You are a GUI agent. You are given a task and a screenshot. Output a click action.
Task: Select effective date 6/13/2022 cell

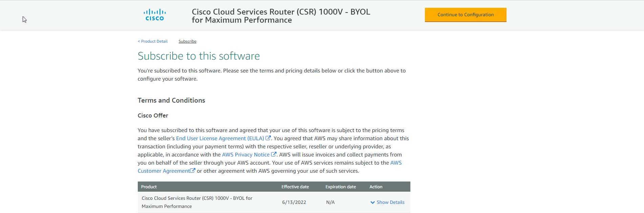294,203
